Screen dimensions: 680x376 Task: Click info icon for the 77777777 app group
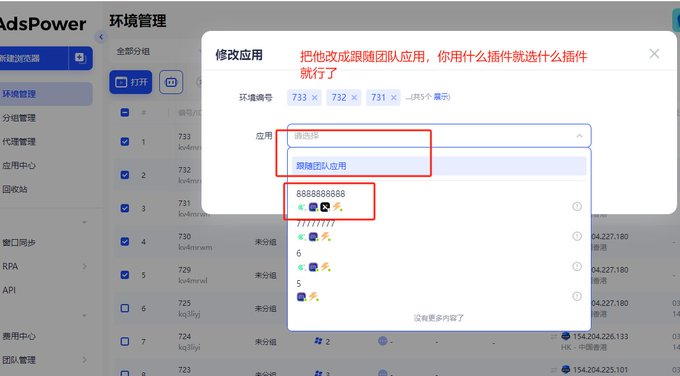(577, 236)
